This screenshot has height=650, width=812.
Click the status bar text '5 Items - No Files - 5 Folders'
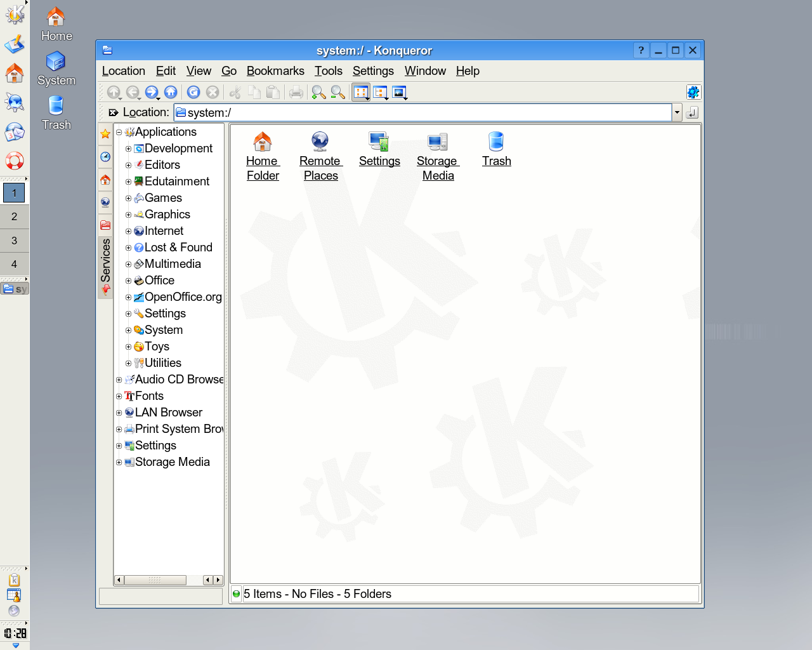(x=317, y=594)
